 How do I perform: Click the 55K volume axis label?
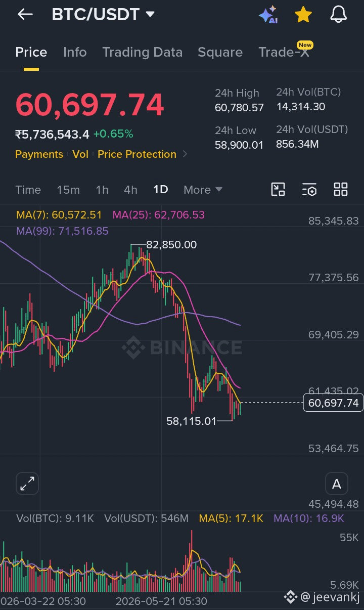click(349, 538)
